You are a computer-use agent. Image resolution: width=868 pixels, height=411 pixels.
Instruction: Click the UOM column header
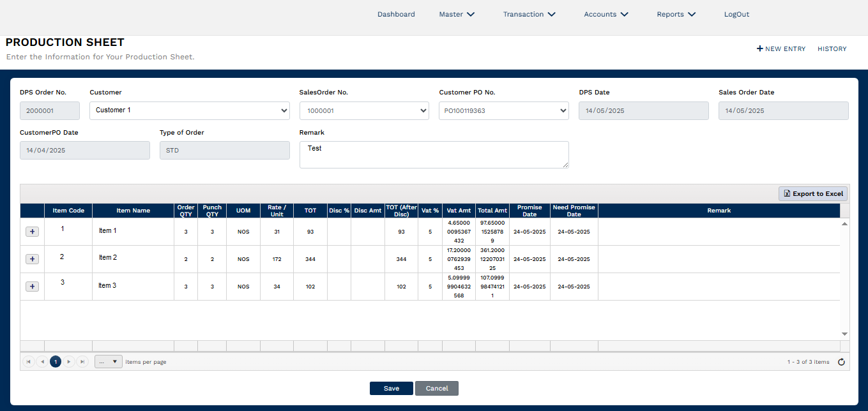[243, 211]
